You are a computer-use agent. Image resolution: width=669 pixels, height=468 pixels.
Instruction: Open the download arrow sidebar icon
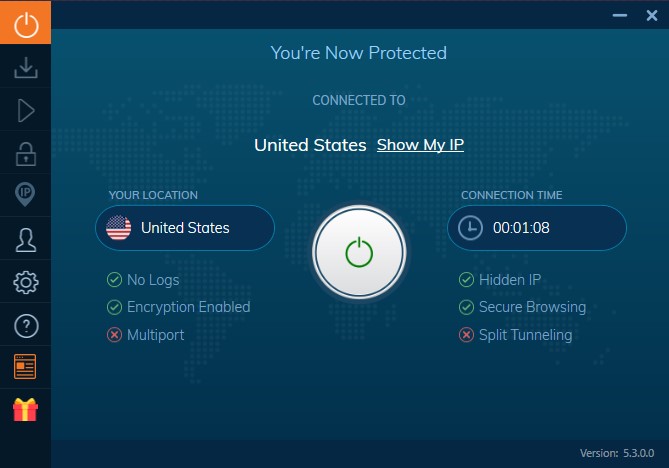tap(26, 67)
